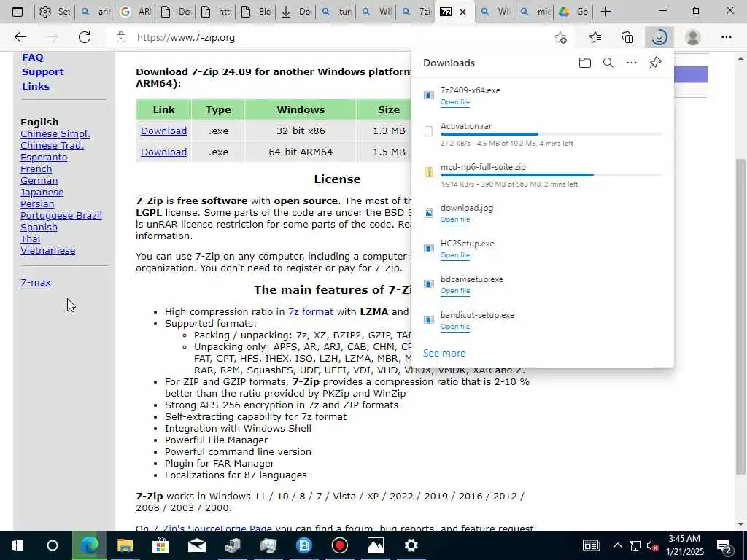This screenshot has height=560, width=747.
Task: Open the notification center icon
Action: coord(724,545)
